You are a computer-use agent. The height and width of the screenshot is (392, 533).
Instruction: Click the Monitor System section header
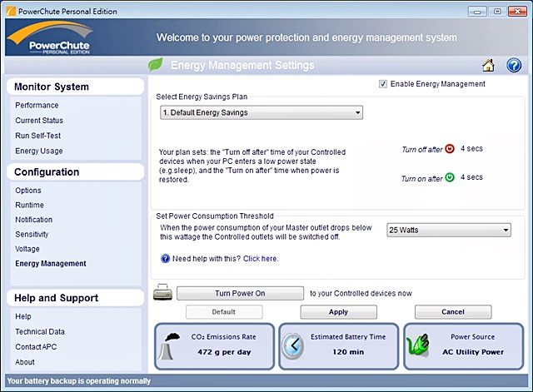(76, 87)
